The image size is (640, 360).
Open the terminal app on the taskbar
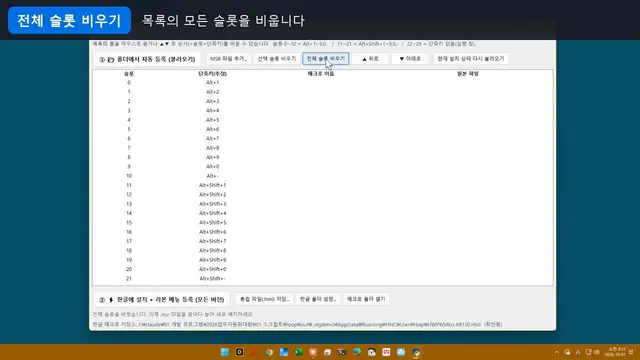click(x=342, y=352)
